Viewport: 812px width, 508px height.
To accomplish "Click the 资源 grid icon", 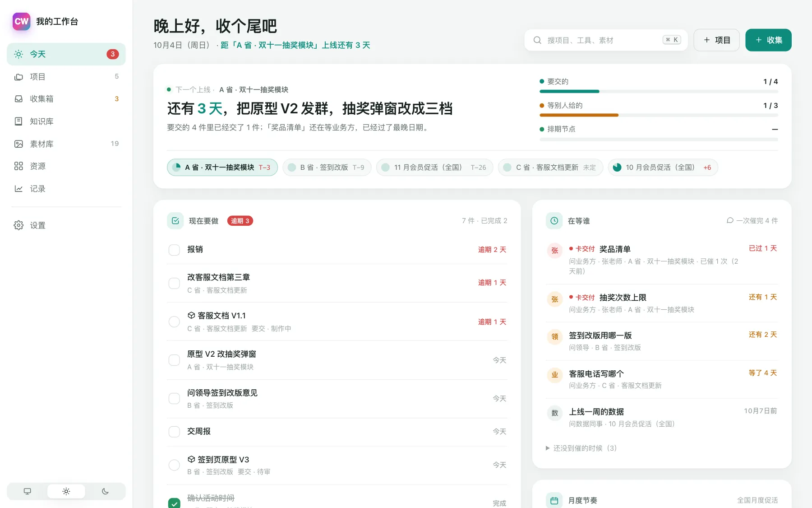I will (18, 166).
